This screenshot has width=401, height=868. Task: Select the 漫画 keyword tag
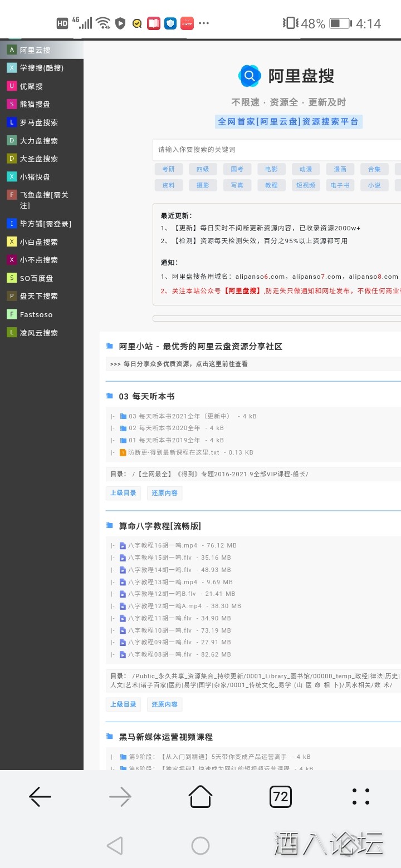340,169
